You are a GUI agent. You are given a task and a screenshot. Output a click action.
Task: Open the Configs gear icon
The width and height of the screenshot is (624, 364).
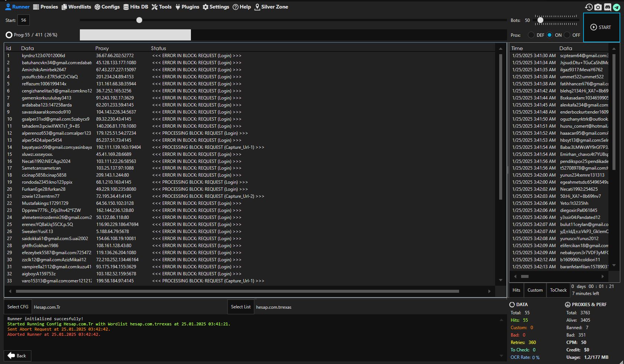[x=97, y=7]
